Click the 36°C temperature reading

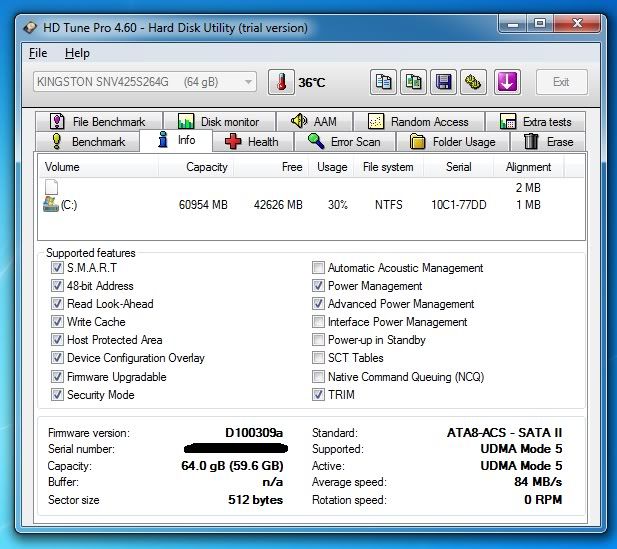312,83
